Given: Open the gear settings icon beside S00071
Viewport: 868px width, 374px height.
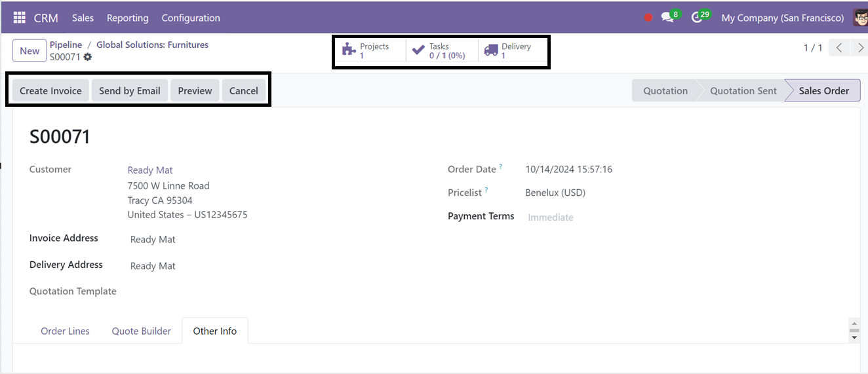Looking at the screenshot, I should [88, 57].
